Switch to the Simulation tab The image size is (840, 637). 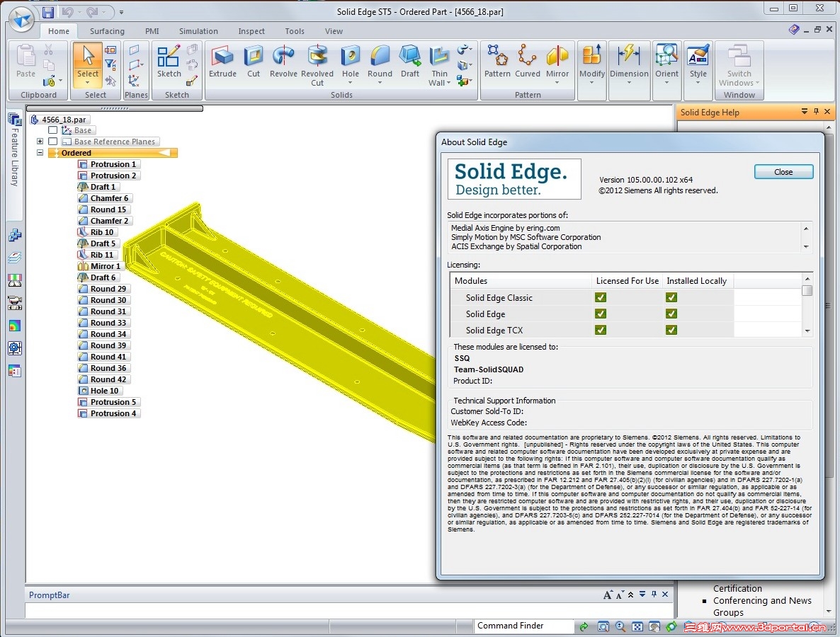198,31
